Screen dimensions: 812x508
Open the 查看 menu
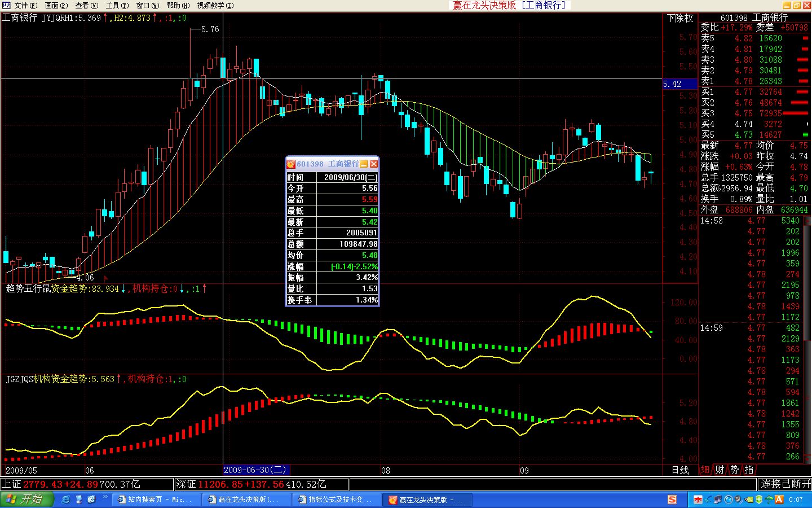[86, 6]
